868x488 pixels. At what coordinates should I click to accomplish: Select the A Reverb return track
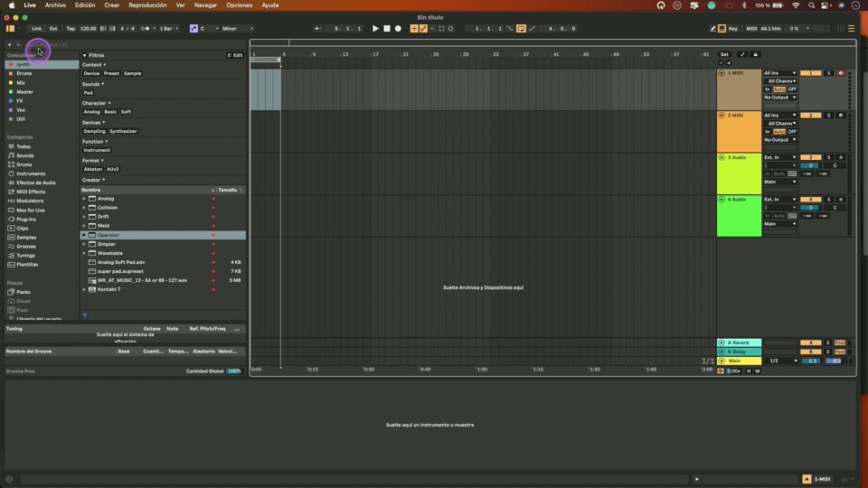pos(739,343)
